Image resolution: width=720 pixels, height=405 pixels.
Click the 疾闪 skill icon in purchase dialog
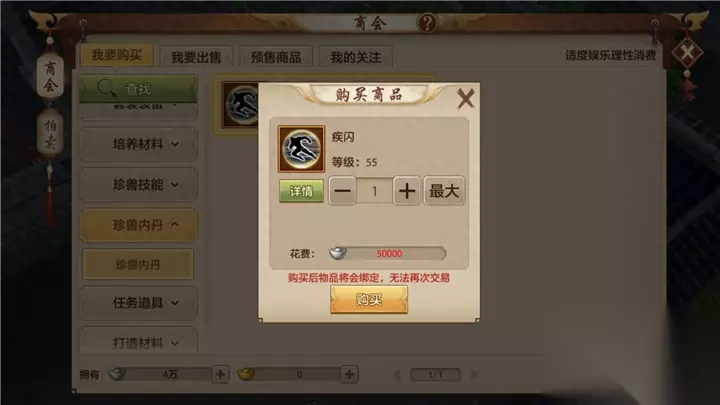tap(301, 149)
